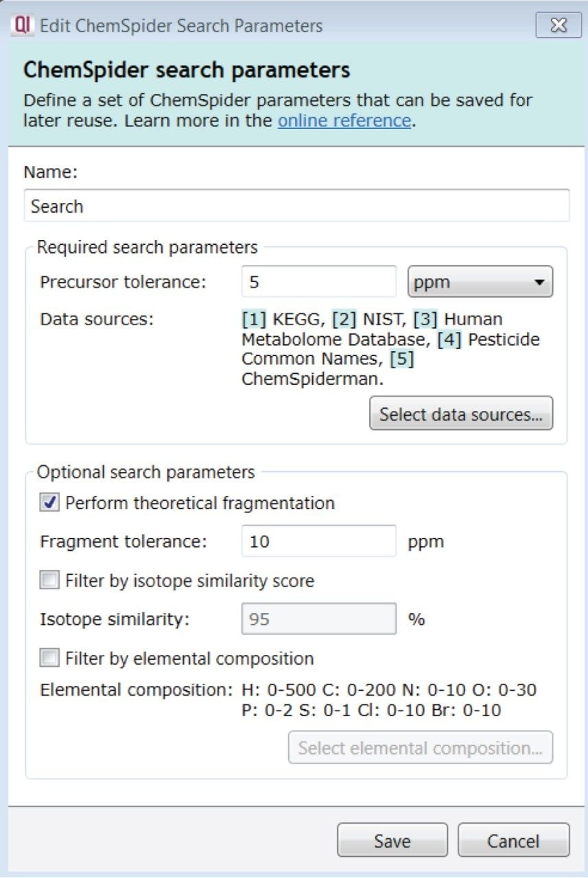Viewport: 588px width, 878px height.
Task: Save the ChemSpider search parameters
Action: click(392, 841)
